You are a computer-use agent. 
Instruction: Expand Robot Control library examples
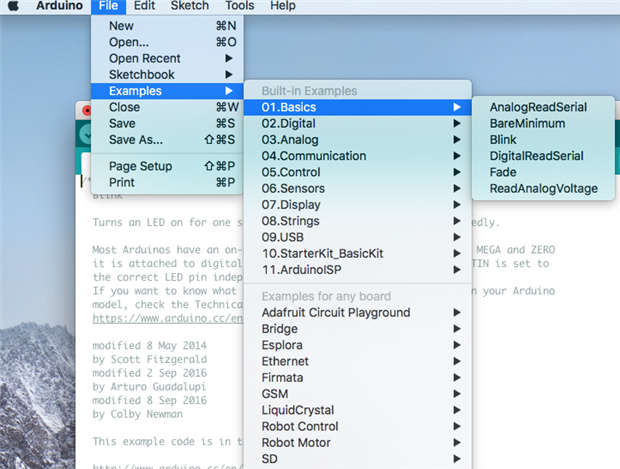pos(357,426)
